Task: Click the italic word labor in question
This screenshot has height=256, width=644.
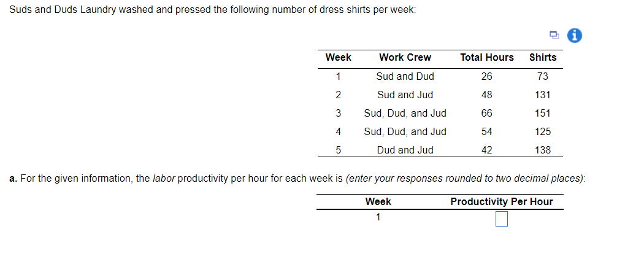Action: (164, 179)
